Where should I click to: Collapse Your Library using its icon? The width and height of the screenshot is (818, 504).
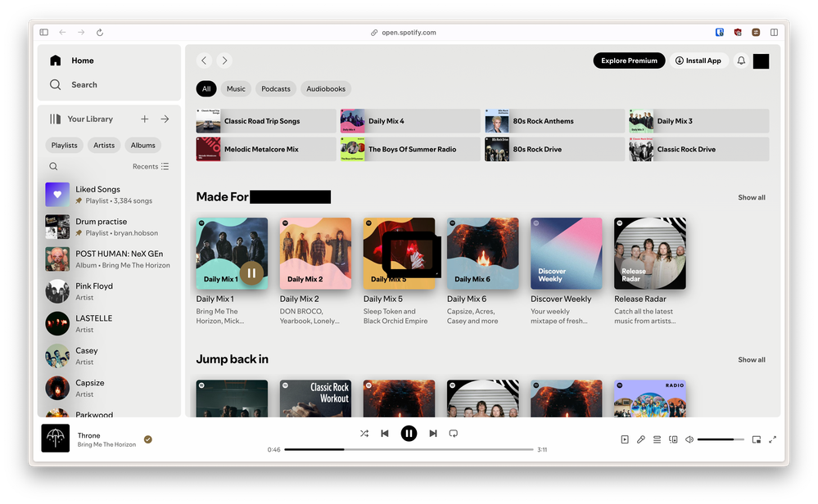tap(55, 119)
